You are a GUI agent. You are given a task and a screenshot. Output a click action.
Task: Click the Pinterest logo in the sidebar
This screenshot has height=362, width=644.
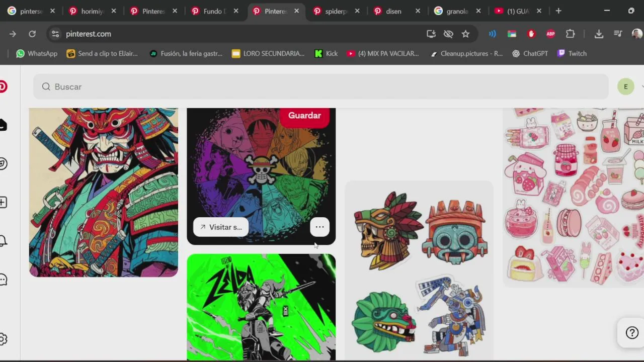pos(3,86)
